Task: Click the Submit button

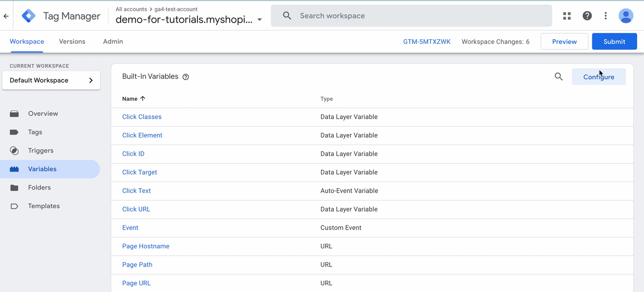Action: [614, 42]
